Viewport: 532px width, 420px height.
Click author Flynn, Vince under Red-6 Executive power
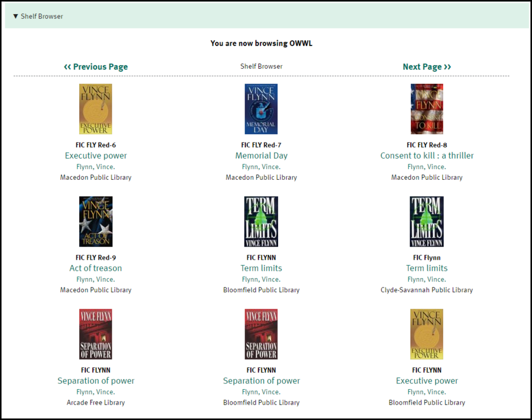(x=96, y=167)
